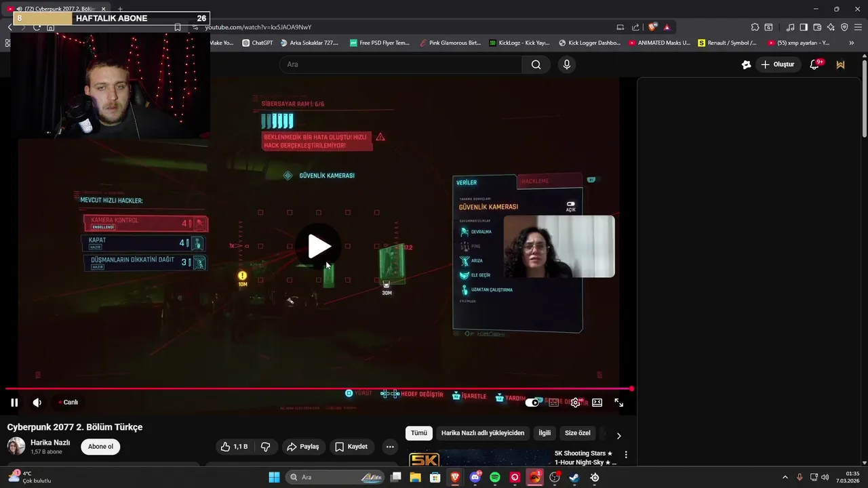868x488 pixels.
Task: Open Discord from the taskbar
Action: pos(475,477)
